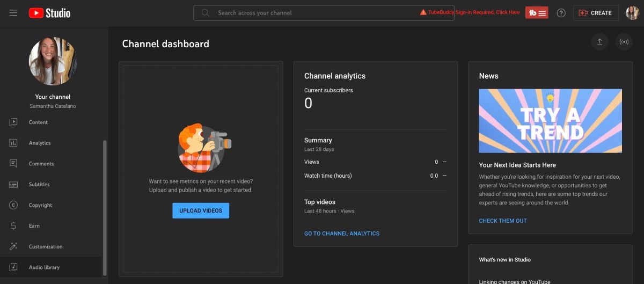Follow the Go to Channel Analytics link
This screenshot has width=644, height=284.
[342, 234]
